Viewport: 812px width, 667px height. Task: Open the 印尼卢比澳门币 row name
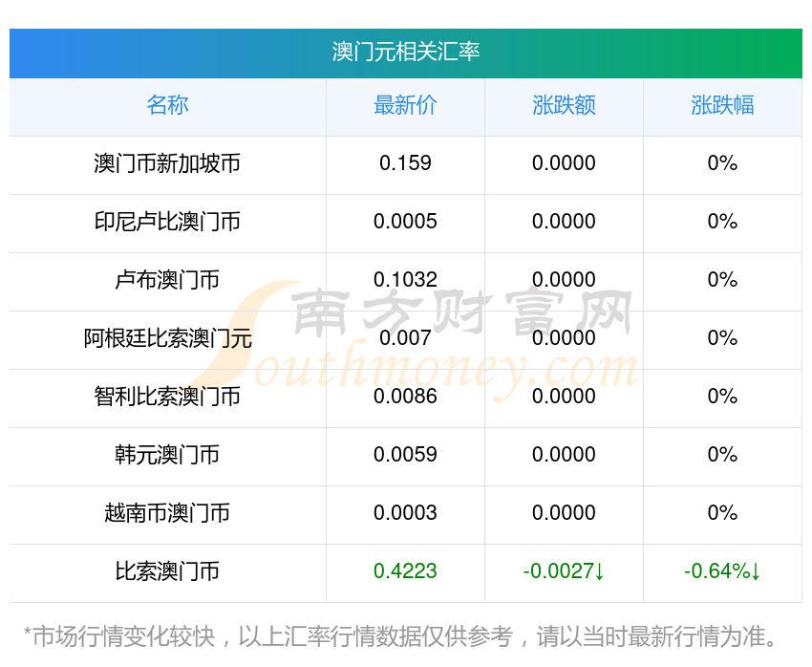pos(168,222)
